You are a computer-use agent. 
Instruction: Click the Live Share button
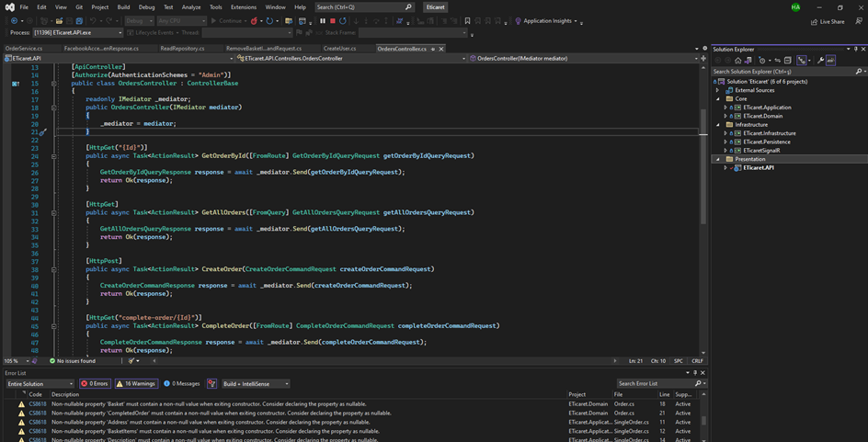[828, 21]
